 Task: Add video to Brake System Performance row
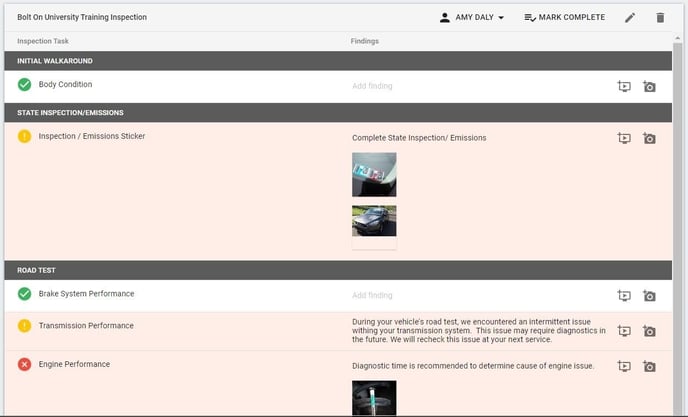coord(624,295)
